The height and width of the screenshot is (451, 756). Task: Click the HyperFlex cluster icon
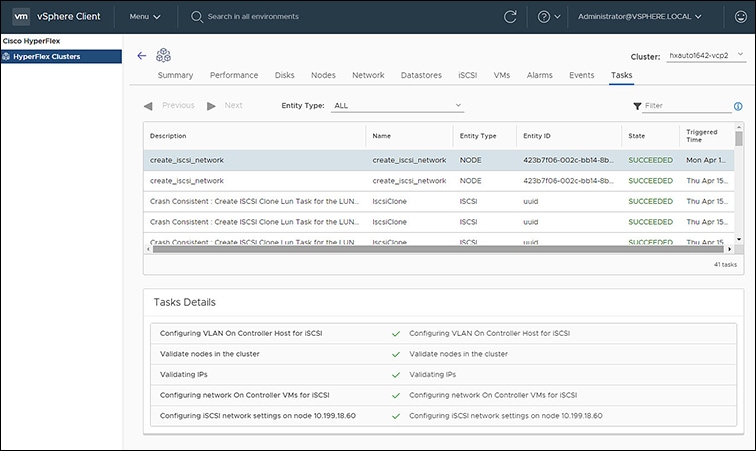point(163,55)
